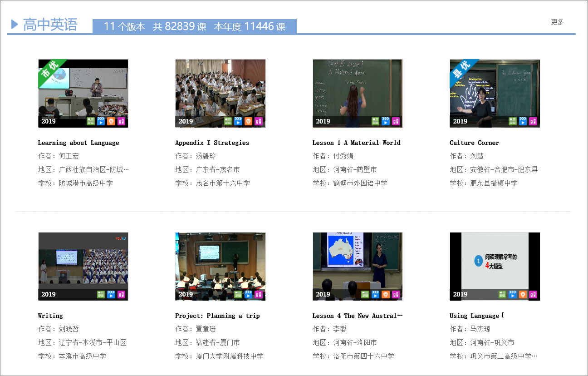Screen dimensions: 588x376
Task: Play the A Material World blackboard thumbnail
Action: click(x=358, y=94)
